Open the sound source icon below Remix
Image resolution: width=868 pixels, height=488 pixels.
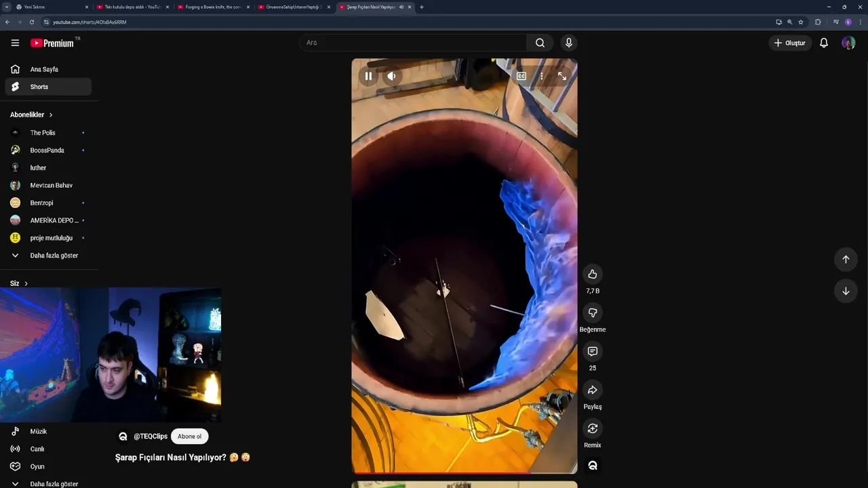pyautogui.click(x=593, y=466)
